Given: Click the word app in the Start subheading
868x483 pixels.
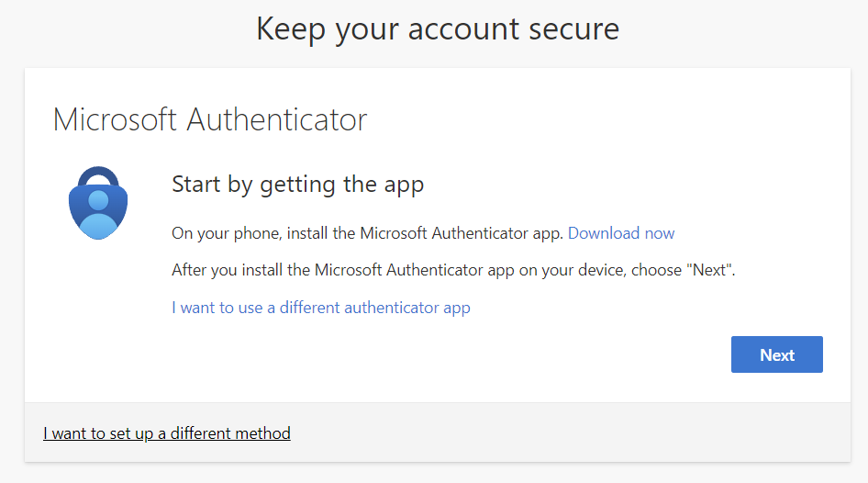Looking at the screenshot, I should click(404, 185).
